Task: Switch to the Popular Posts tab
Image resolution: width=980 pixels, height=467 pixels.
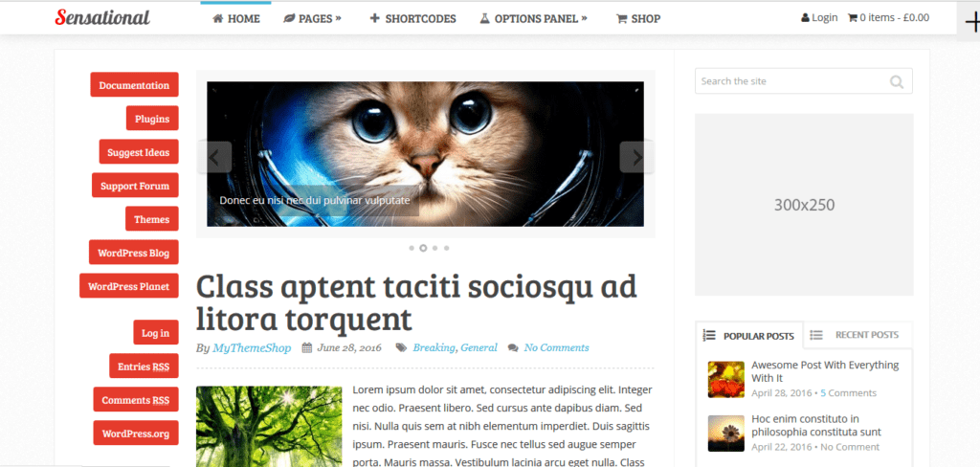Action: (749, 336)
